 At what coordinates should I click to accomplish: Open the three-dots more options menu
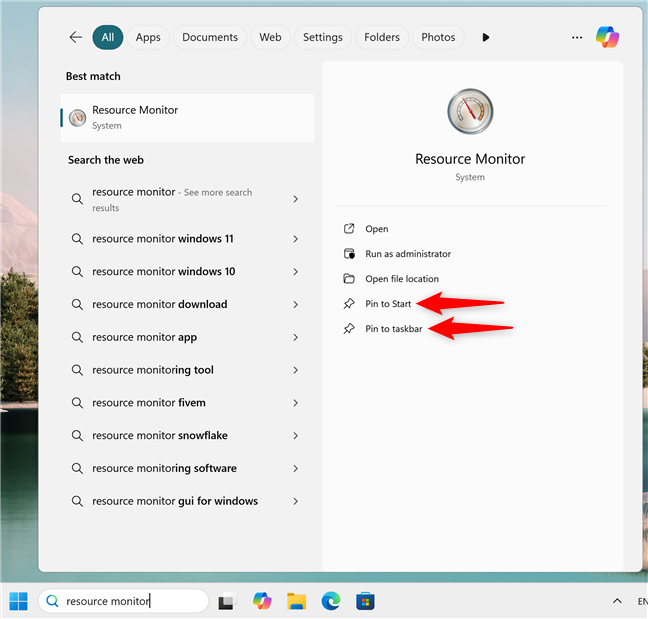coord(577,37)
